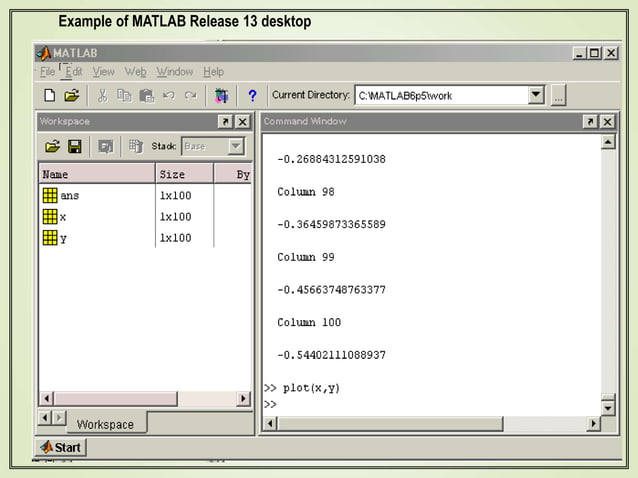
Task: Click the 1x100 size of variable y
Action: click(175, 238)
